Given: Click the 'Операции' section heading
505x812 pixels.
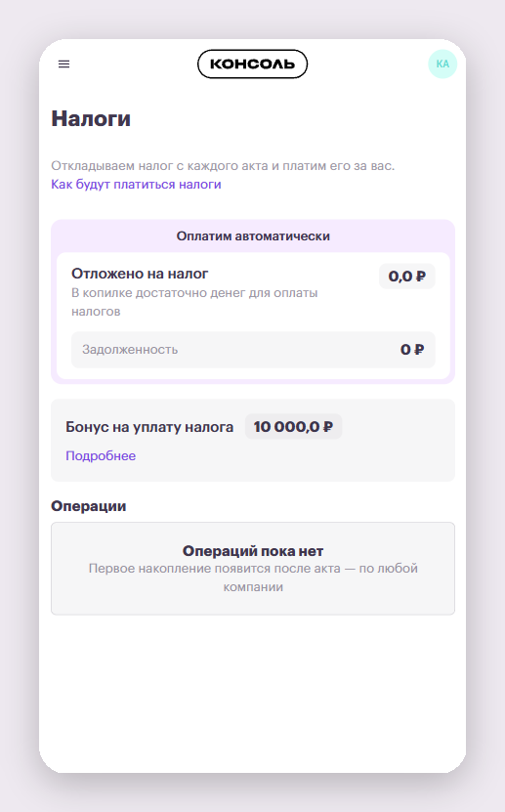Looking at the screenshot, I should [89, 506].
